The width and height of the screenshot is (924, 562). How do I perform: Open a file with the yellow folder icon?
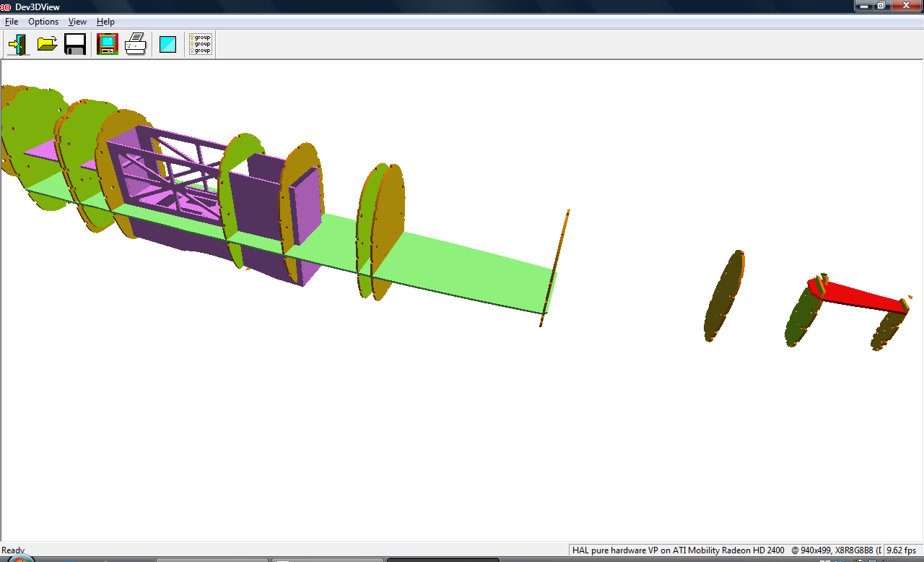point(47,44)
